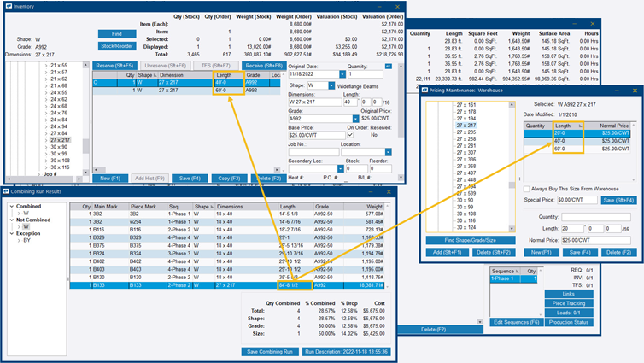Click the Inventory window title icon
This screenshot has width=644, height=363.
point(6,5)
